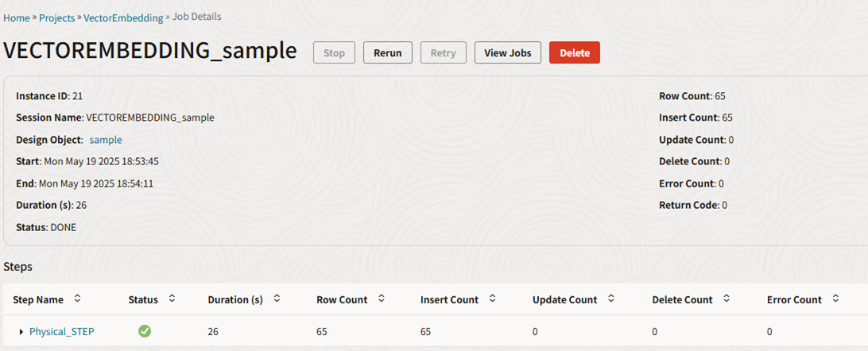Sort by Status column arrows
Viewport: 868px width, 351px height.
pyautogui.click(x=172, y=299)
